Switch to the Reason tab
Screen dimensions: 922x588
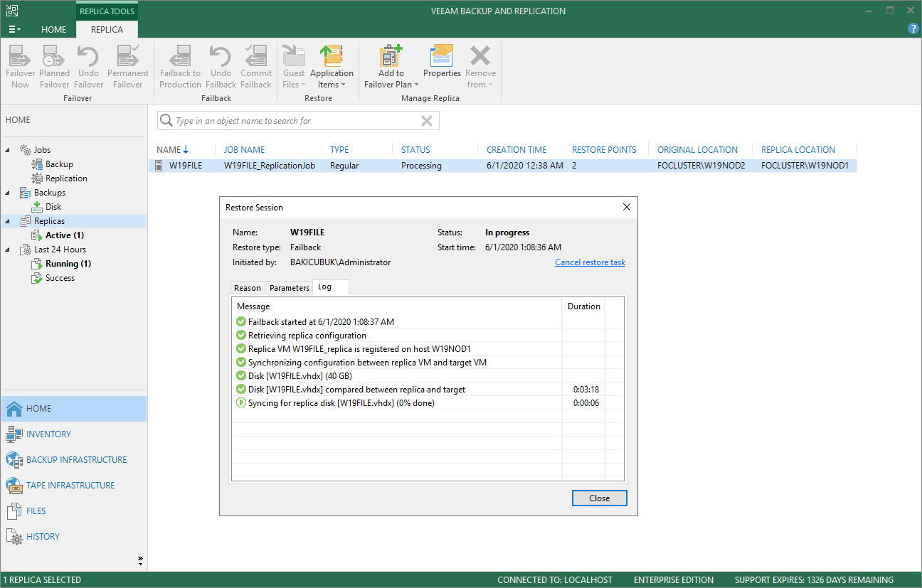coord(248,288)
